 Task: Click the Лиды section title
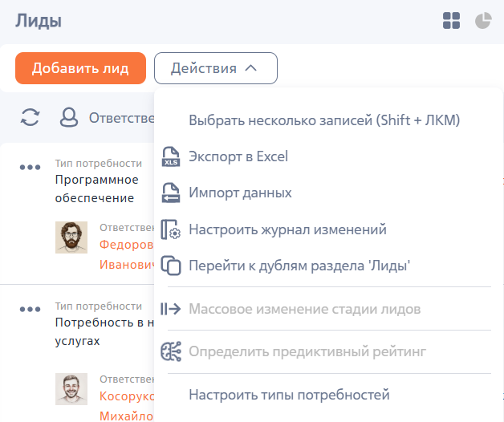[x=39, y=21]
